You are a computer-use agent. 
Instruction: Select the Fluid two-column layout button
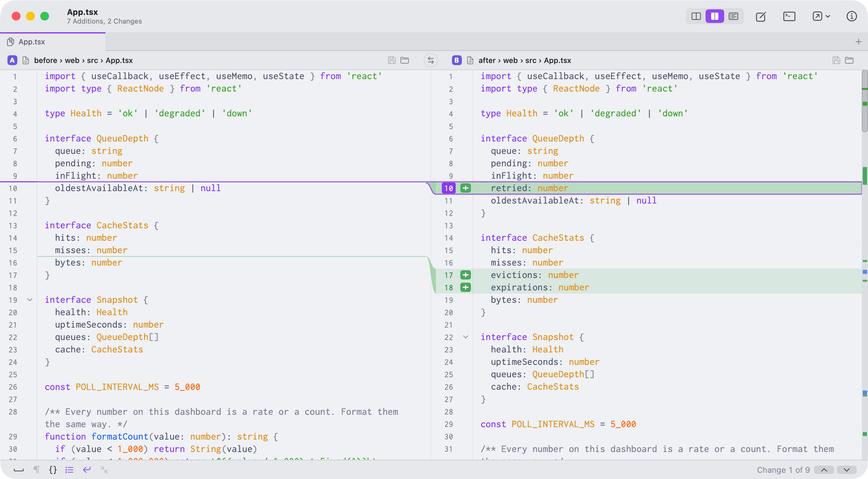[x=715, y=16]
